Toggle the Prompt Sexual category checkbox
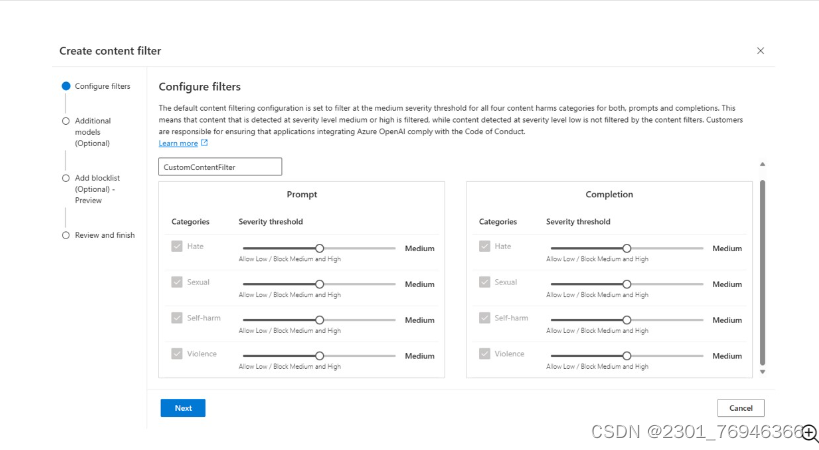This screenshot has width=819, height=450. pos(177,282)
